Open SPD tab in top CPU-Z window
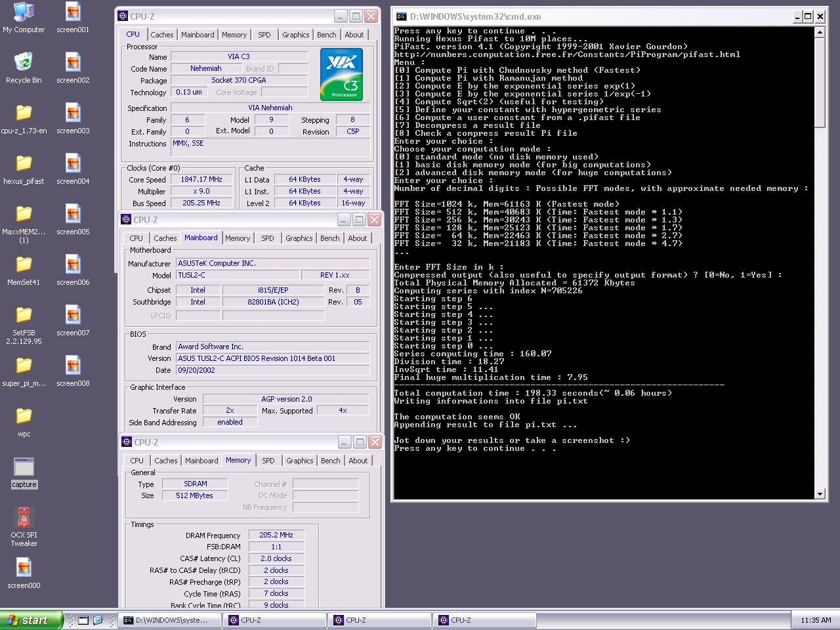Image resolution: width=840 pixels, height=630 pixels. (264, 35)
